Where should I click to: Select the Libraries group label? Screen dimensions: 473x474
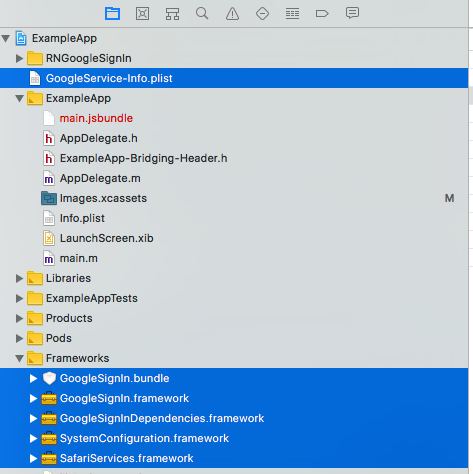point(68,278)
